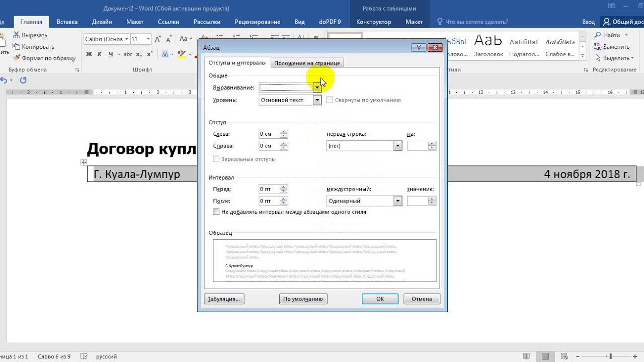Open the Find (Найти) dropdown arrow

point(626,35)
